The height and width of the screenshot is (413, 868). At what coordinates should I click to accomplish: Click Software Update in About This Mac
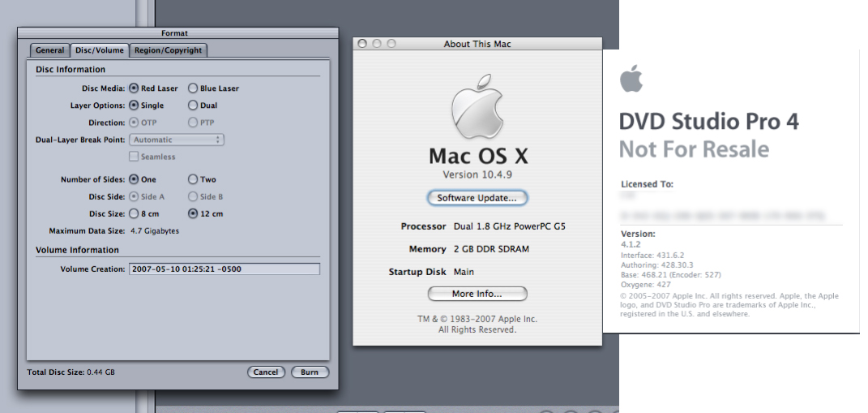point(477,198)
